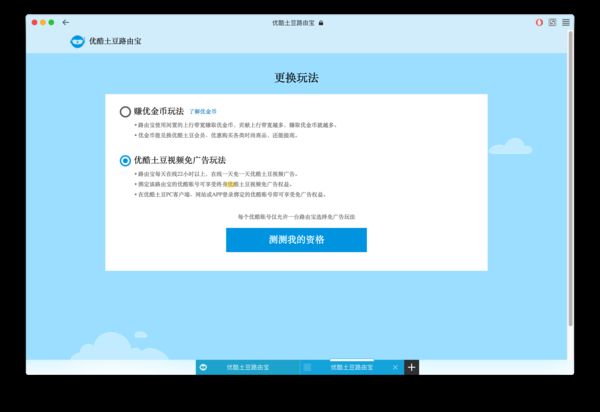Click the 优酷土豆路由宝 mascot logo in the header

[x=77, y=41]
